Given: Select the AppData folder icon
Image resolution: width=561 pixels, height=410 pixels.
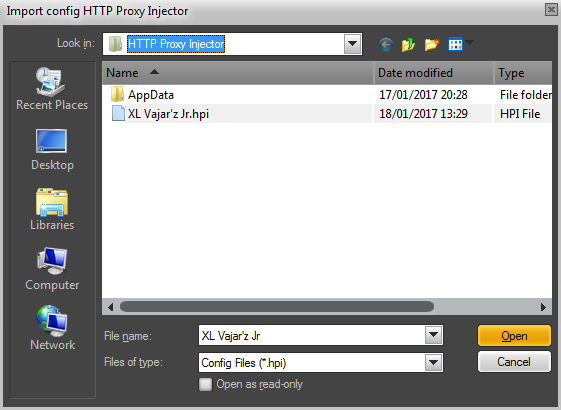Looking at the screenshot, I should point(117,94).
